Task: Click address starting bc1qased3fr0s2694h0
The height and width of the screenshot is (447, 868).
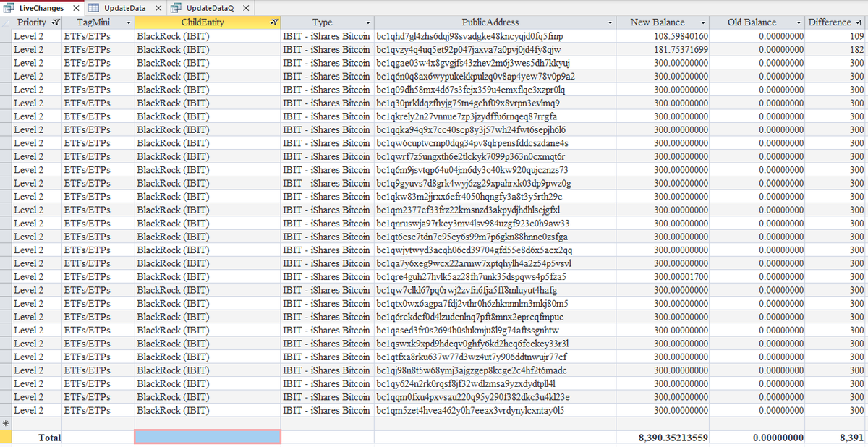Action: point(467,330)
